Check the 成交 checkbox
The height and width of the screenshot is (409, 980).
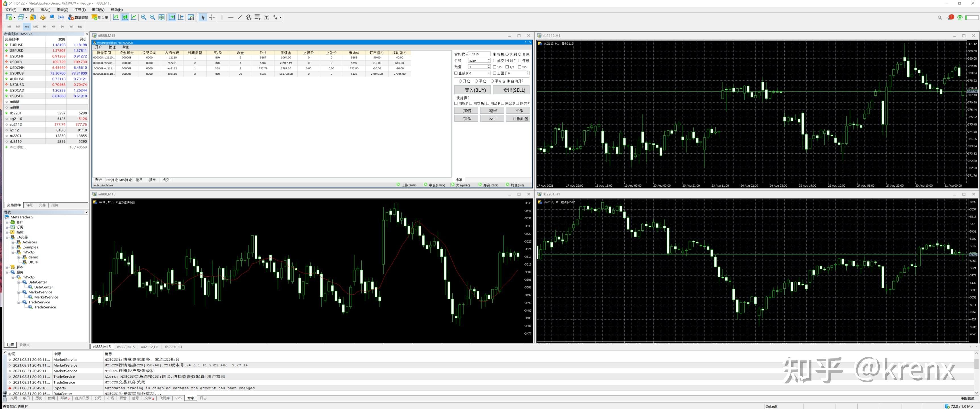coord(495,60)
